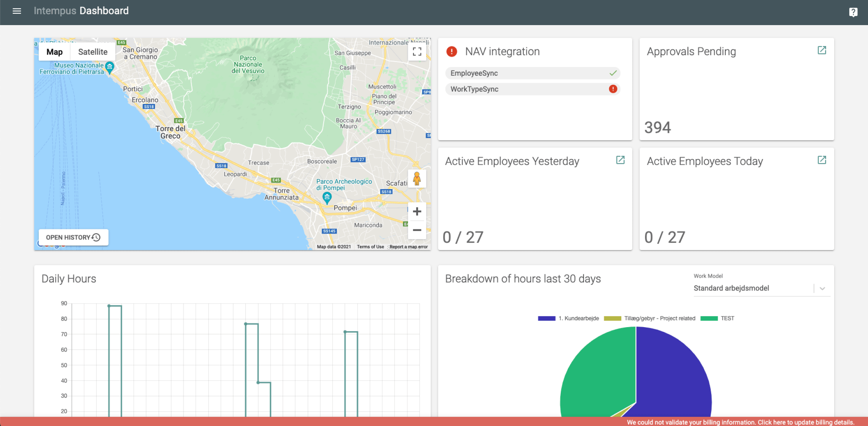Click the EmployeeSync status row
The image size is (868, 426).
pos(532,73)
